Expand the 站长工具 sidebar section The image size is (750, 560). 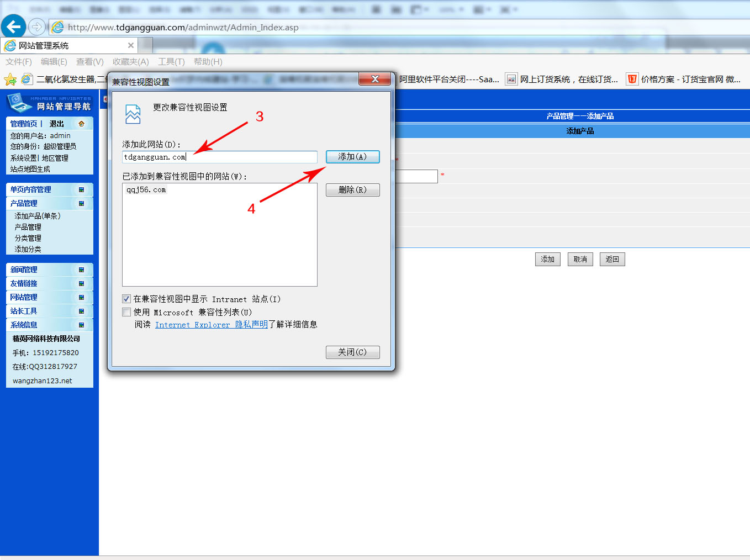81,311
